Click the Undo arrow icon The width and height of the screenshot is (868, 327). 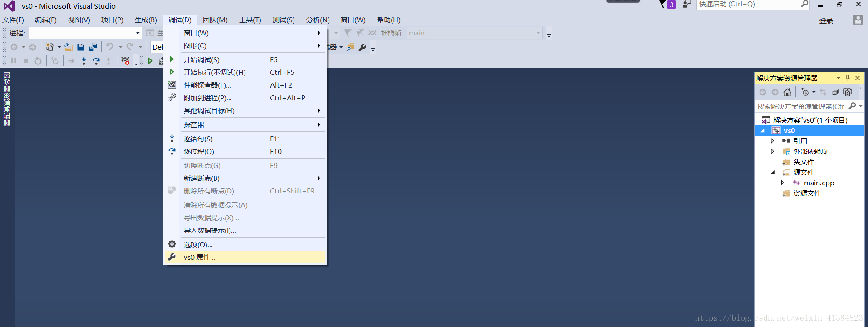coord(110,47)
